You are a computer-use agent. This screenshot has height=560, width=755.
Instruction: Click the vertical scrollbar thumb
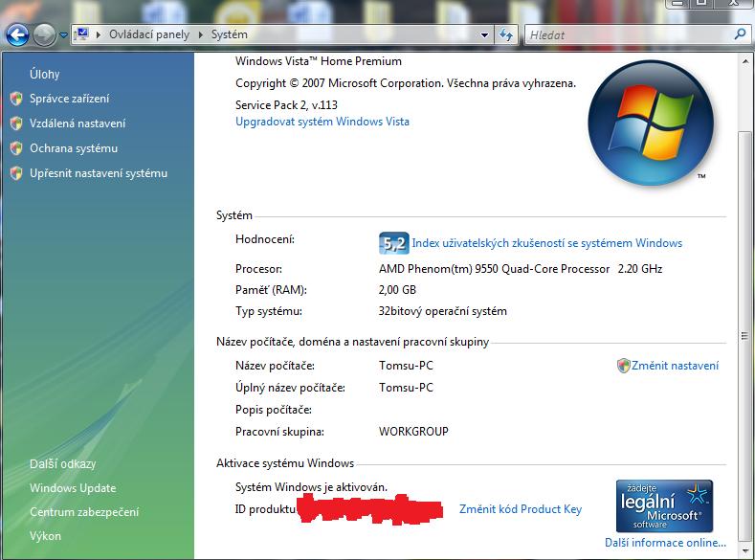[x=744, y=336]
